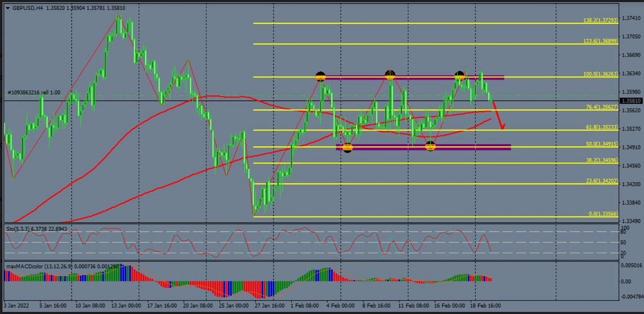This screenshot has width=644, height=314.
Task: Click the 23.6(1.34202) Fibonacci level label
Action: coord(601,181)
